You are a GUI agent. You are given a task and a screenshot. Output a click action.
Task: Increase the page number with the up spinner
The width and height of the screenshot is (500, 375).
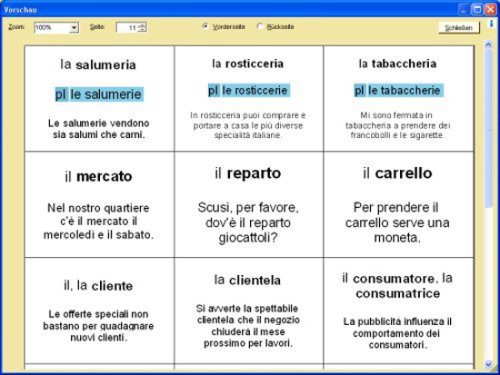pos(142,25)
